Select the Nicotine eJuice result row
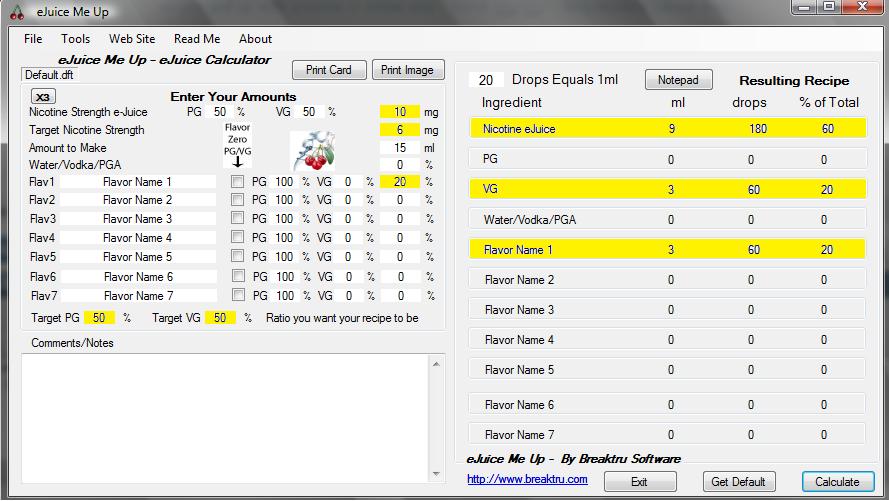The height and width of the screenshot is (501, 889). pos(667,128)
